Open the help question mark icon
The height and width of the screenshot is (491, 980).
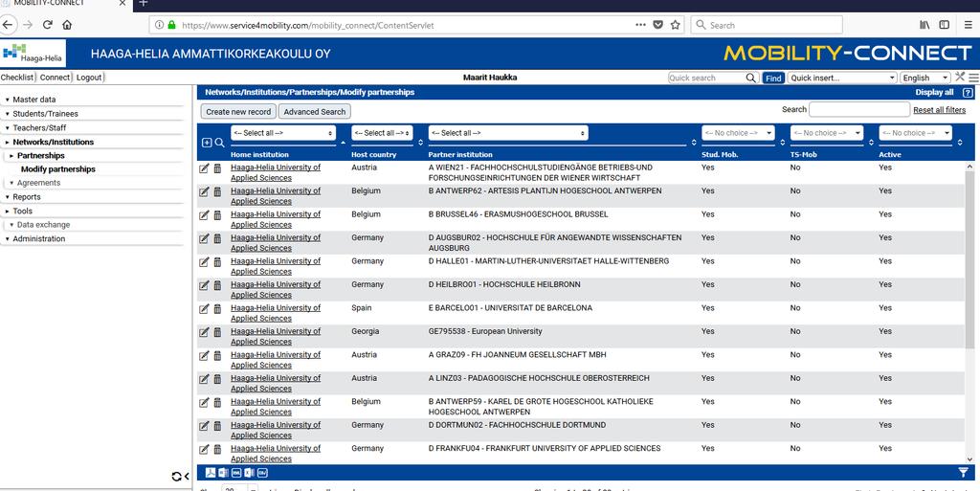(x=968, y=93)
